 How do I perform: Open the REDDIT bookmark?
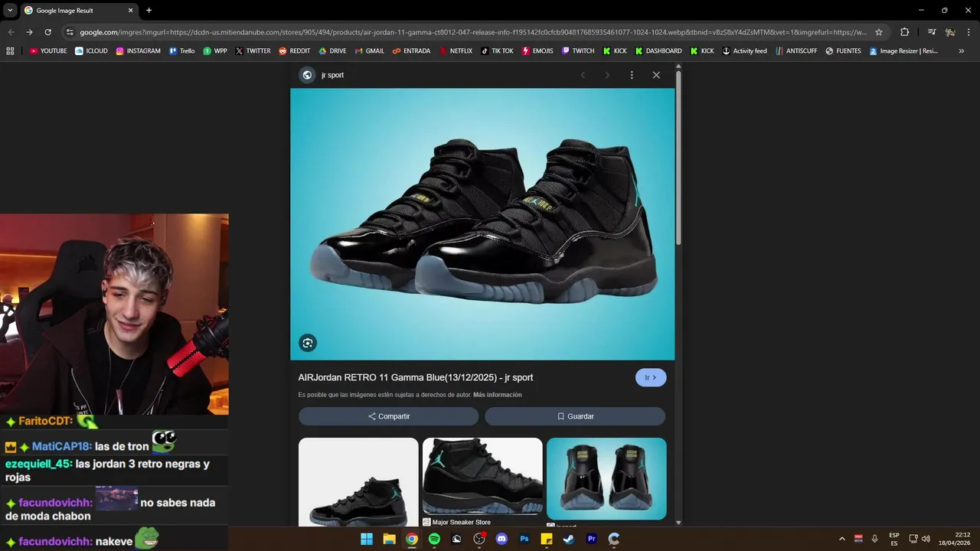[x=295, y=51]
